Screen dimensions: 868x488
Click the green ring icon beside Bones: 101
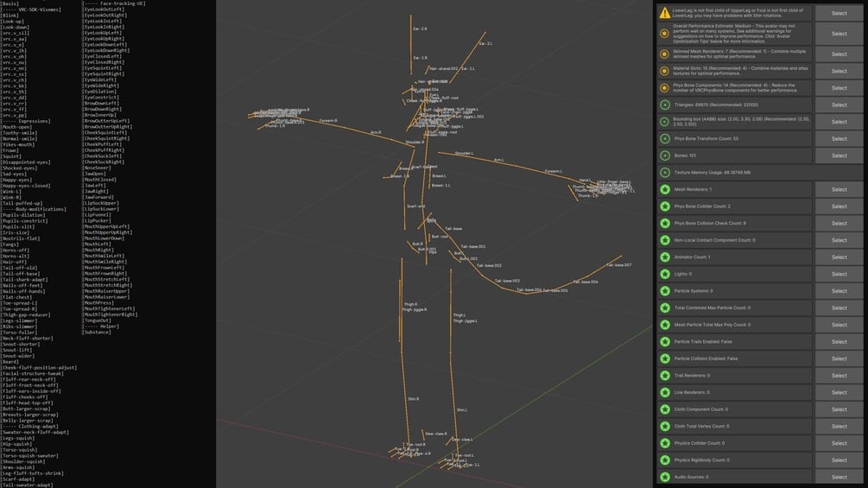(665, 155)
